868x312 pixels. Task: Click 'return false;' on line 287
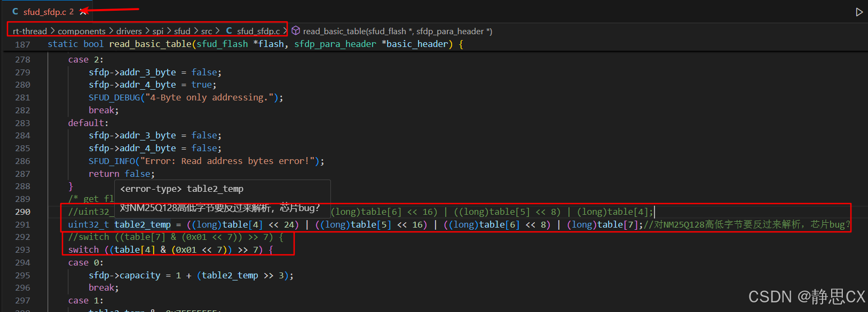[x=122, y=174]
